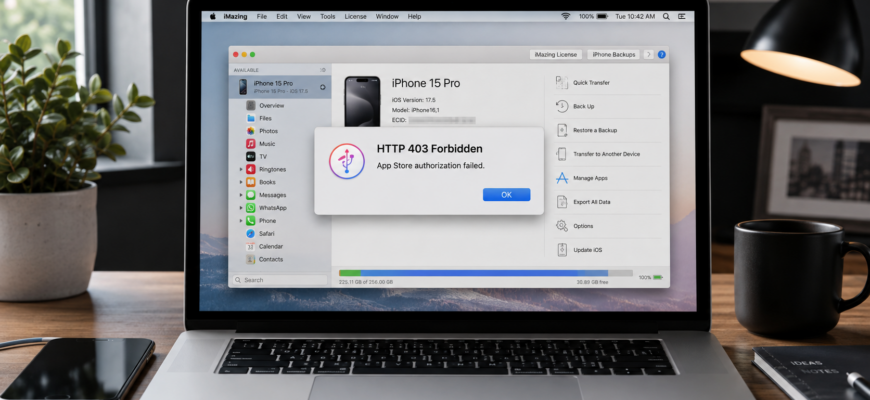Open the Files folder icon
Screen dimensions: 870x400
(x=251, y=118)
